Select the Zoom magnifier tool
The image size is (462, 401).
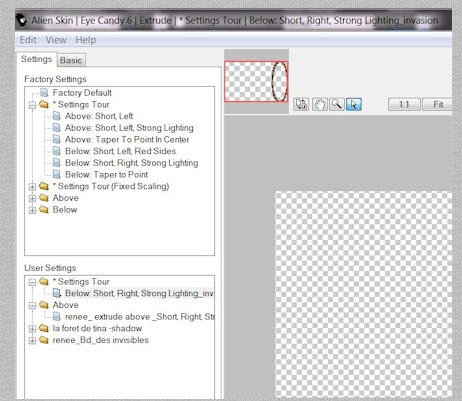click(337, 104)
